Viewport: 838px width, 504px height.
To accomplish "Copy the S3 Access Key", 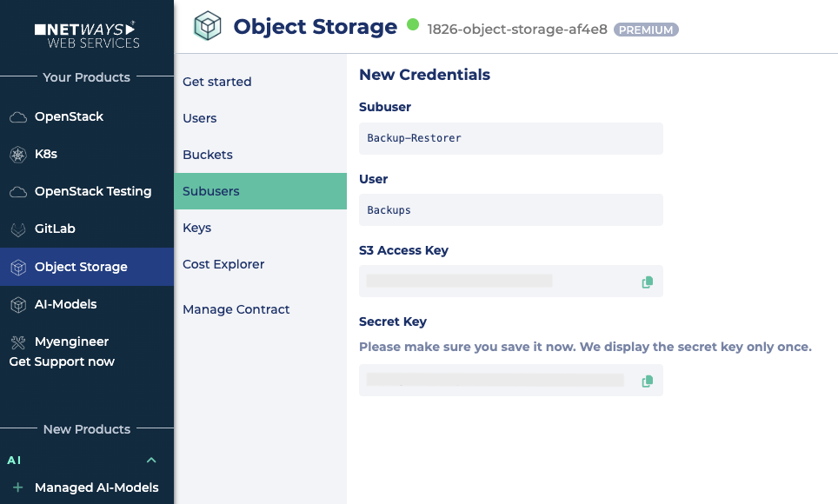I will (x=647, y=282).
